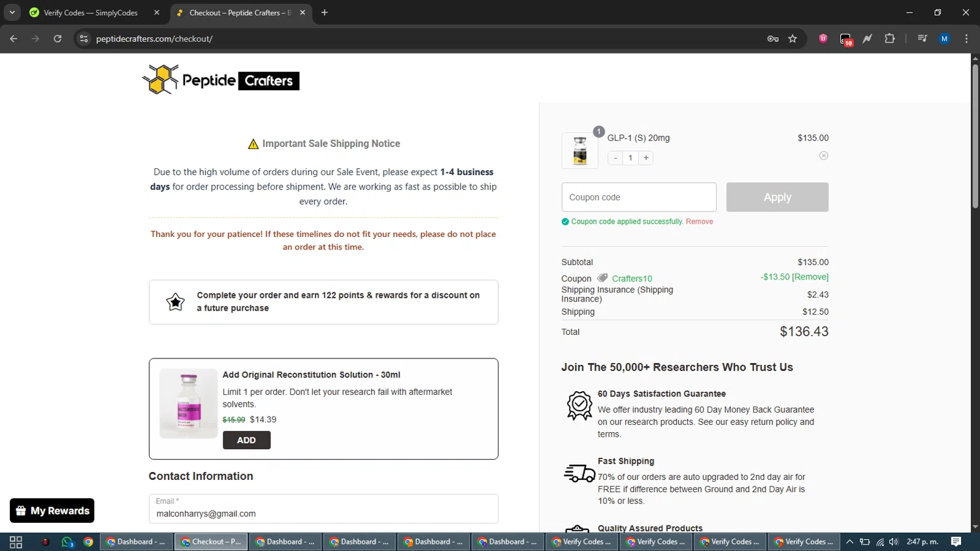Expand the tab search dropdown arrow
Viewport: 980px width, 551px height.
click(12, 12)
